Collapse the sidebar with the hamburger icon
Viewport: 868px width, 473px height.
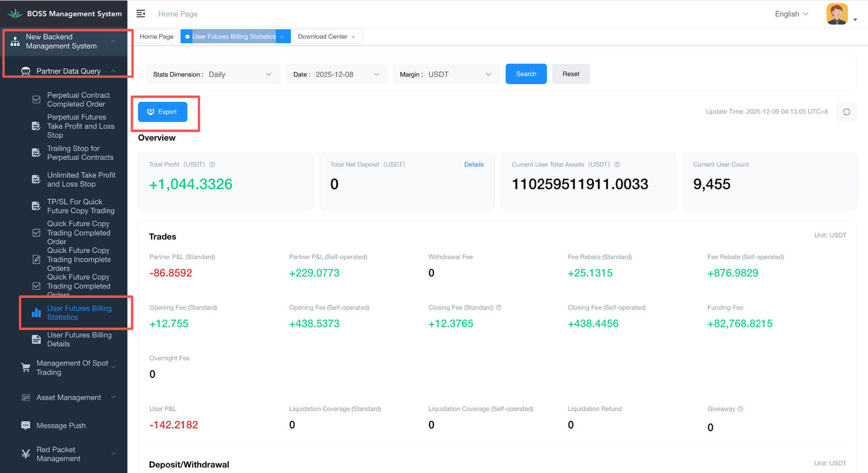click(141, 14)
